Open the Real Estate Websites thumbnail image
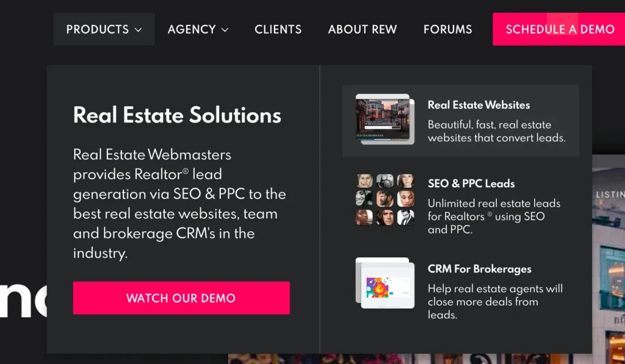The image size is (625, 364). pos(385,119)
